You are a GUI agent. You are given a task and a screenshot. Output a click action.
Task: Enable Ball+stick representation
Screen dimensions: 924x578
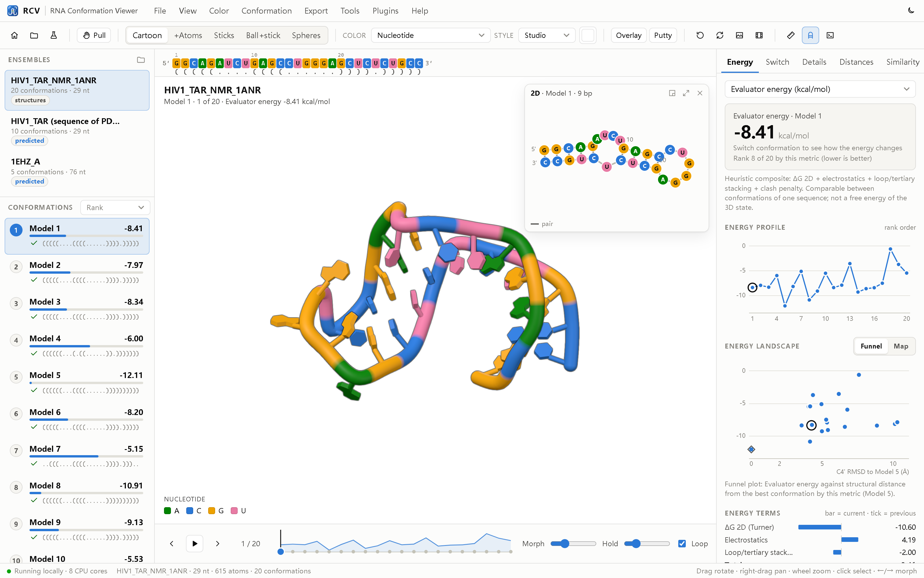pos(263,35)
